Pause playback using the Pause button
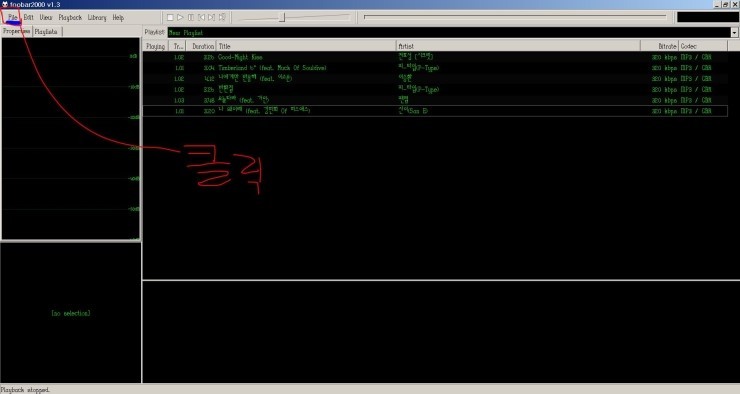Screen dimensions: 740x394 point(191,17)
